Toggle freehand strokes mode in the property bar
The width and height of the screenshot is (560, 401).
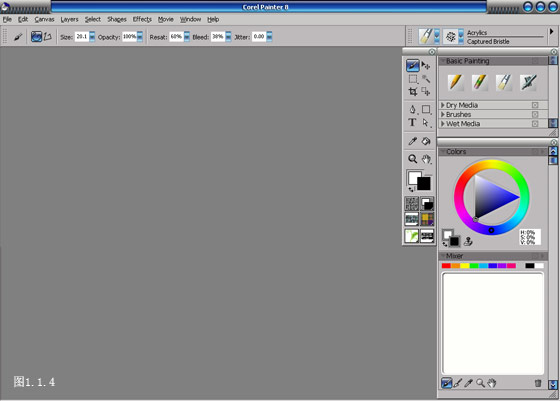coord(36,36)
